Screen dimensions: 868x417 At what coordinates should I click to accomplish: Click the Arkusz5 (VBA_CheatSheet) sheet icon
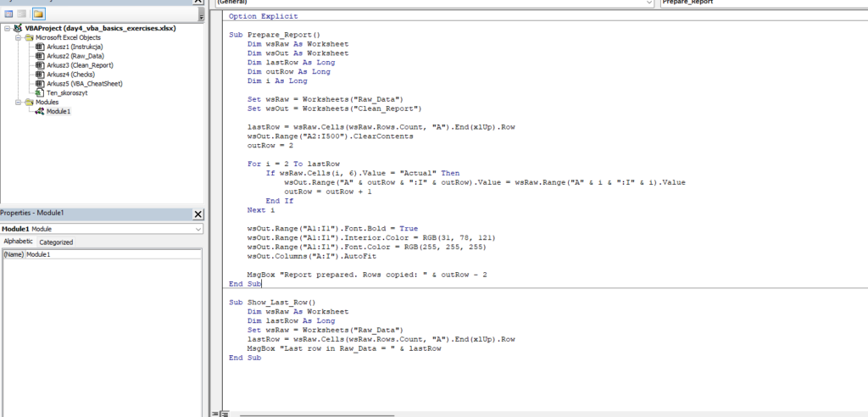(40, 84)
